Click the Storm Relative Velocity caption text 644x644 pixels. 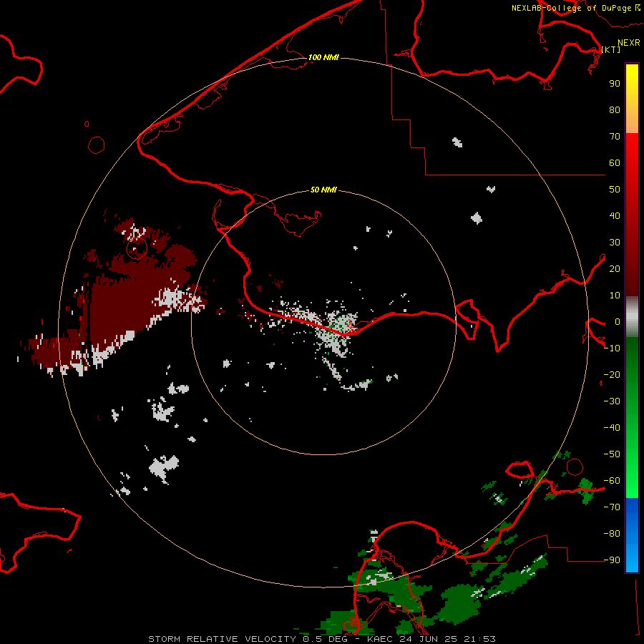point(321,639)
